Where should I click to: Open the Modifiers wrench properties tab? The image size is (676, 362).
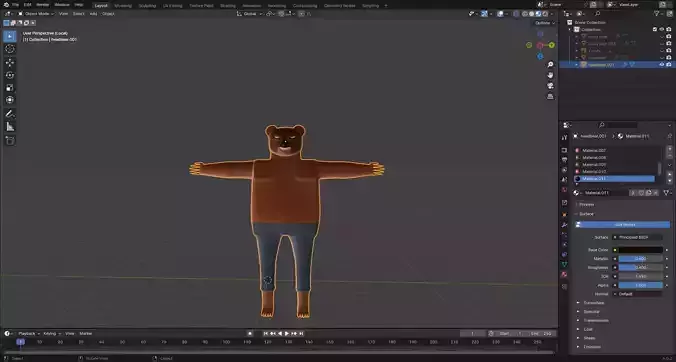[564, 225]
